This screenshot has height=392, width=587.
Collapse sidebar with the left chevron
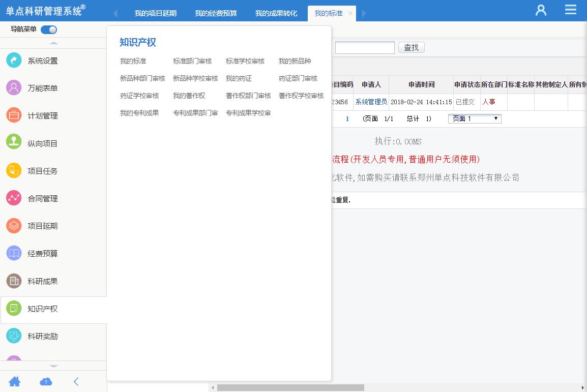click(x=76, y=381)
